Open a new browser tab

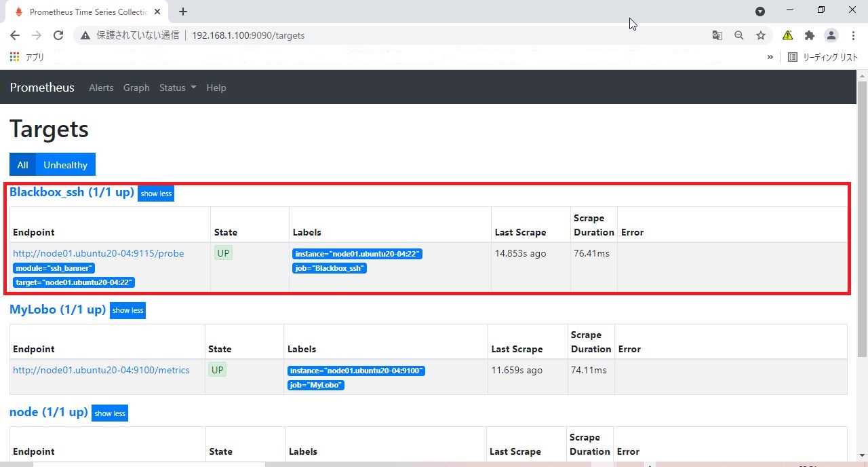[x=183, y=12]
